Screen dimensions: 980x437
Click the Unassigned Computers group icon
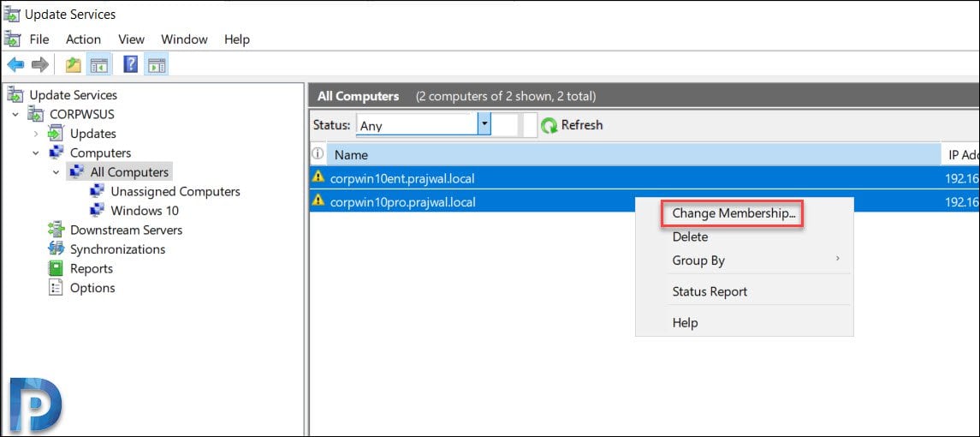pos(98,192)
